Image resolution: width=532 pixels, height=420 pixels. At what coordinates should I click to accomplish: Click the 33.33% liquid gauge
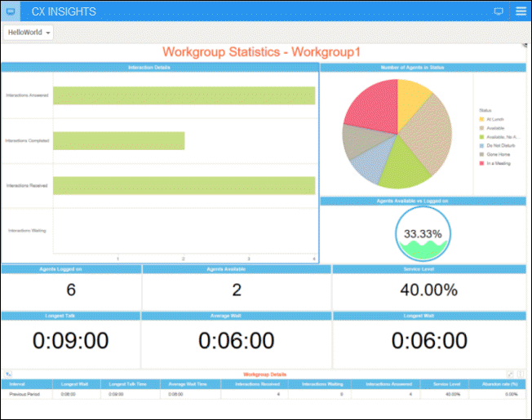pyautogui.click(x=422, y=233)
